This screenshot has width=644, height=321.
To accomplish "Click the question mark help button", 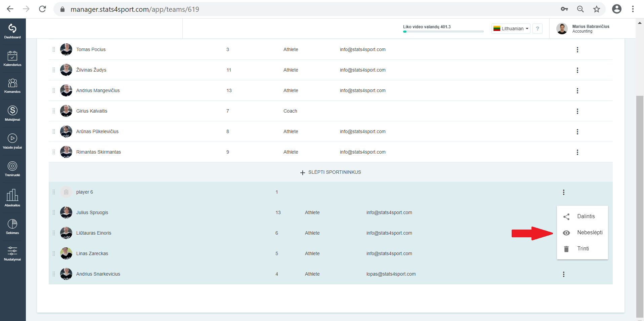I will pyautogui.click(x=538, y=29).
